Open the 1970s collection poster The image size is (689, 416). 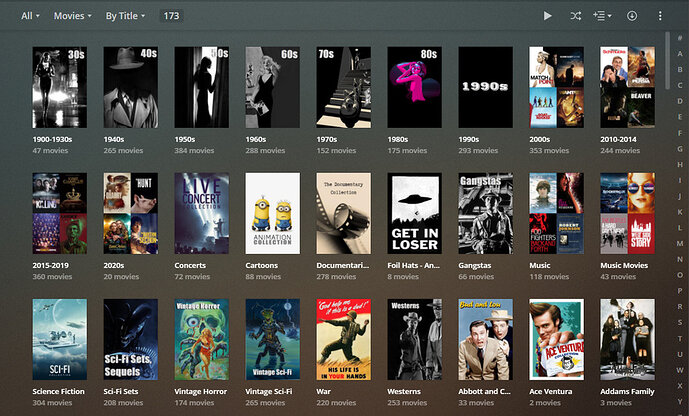344,87
